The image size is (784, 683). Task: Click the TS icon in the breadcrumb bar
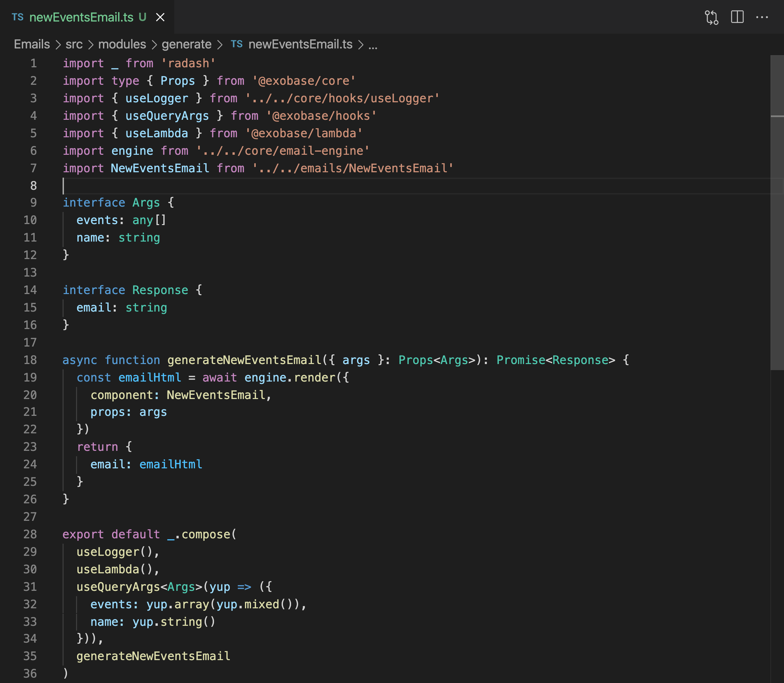pyautogui.click(x=237, y=44)
